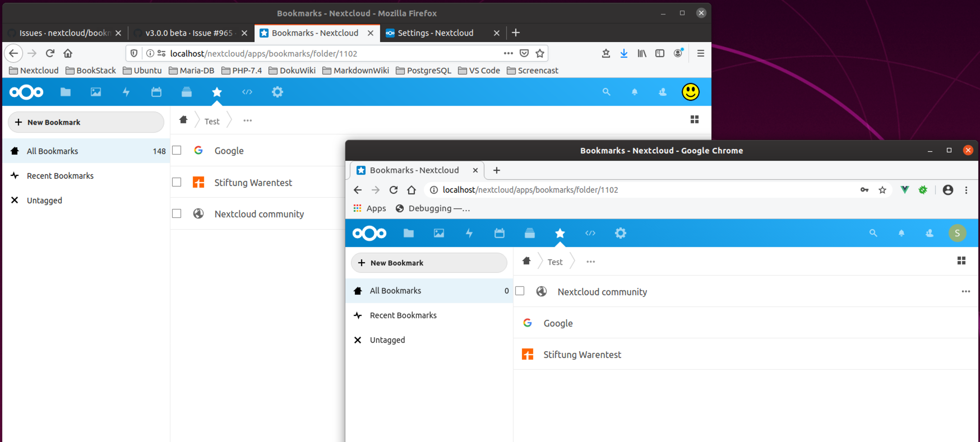Click Nextcloud logo in Firefox window
This screenshot has width=980, height=442.
click(x=26, y=92)
